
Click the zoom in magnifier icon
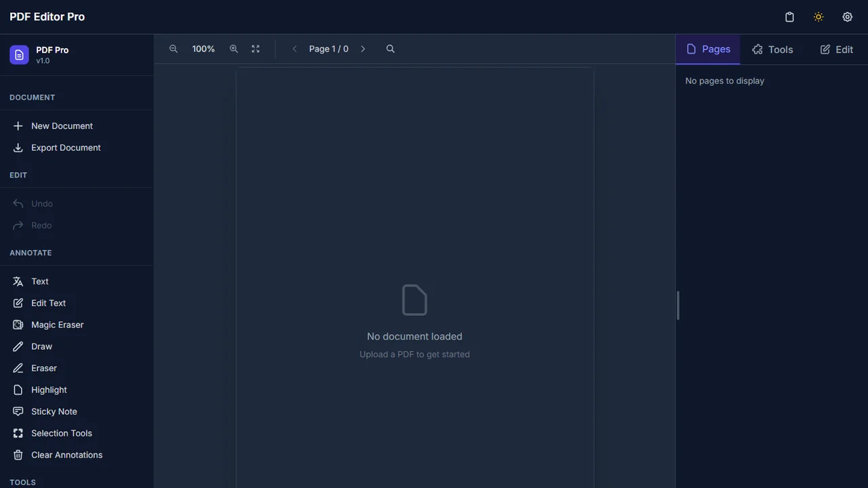point(234,49)
